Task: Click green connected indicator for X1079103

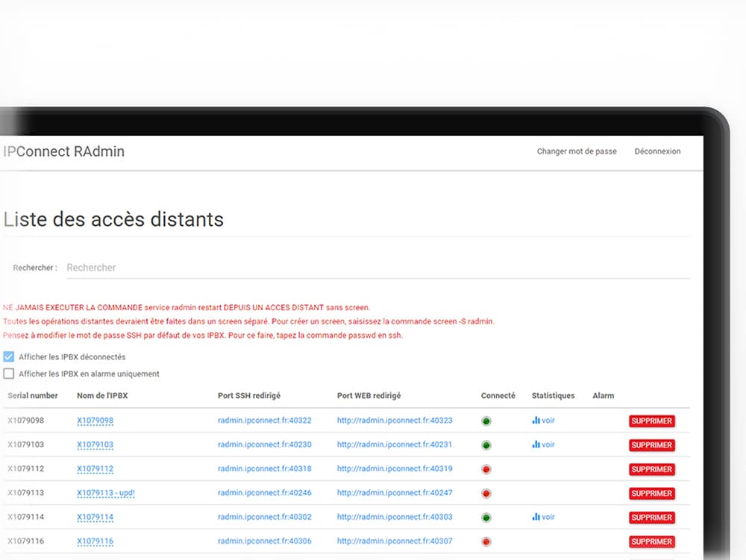Action: 486,445
